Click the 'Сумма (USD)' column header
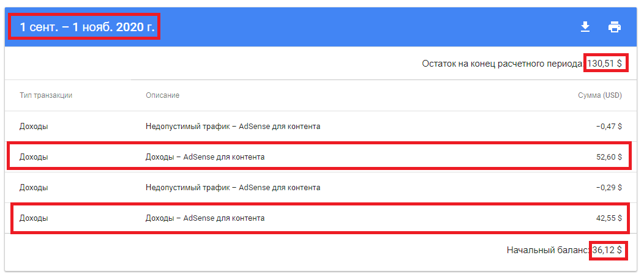The image size is (644, 277). pos(600,95)
